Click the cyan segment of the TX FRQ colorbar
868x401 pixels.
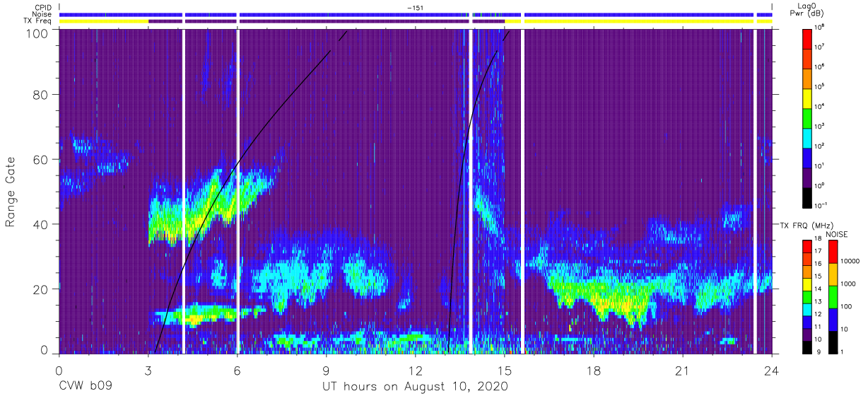(x=807, y=308)
